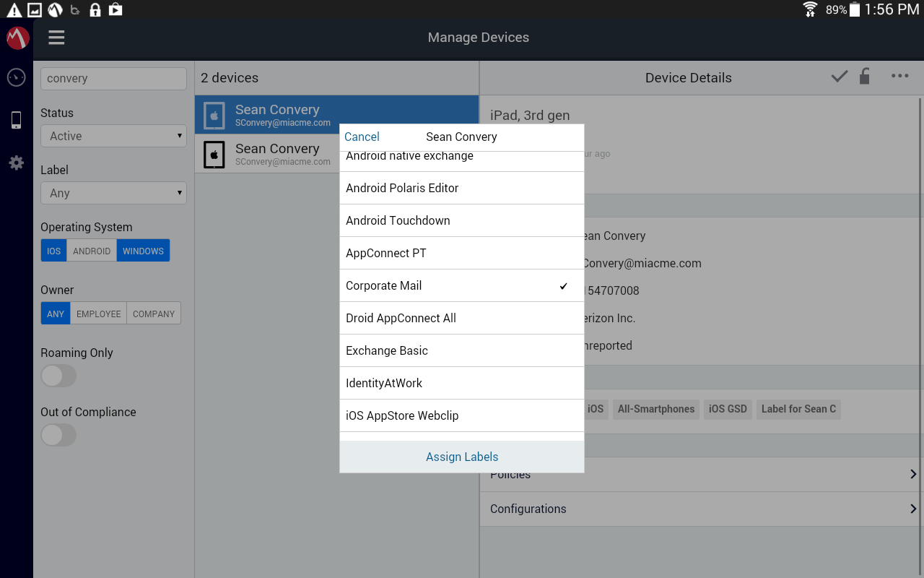The width and height of the screenshot is (924, 578).
Task: Toggle the Roaming Only switch
Action: pyautogui.click(x=58, y=376)
